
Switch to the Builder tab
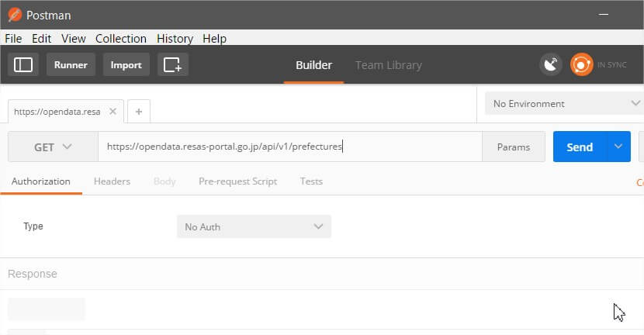point(313,65)
